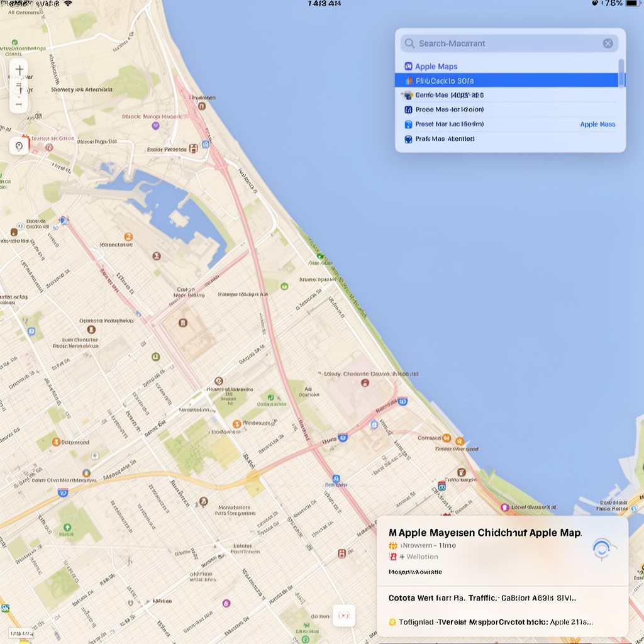Click the Apple Maps app icon in results
644x644 pixels.
coord(408,67)
